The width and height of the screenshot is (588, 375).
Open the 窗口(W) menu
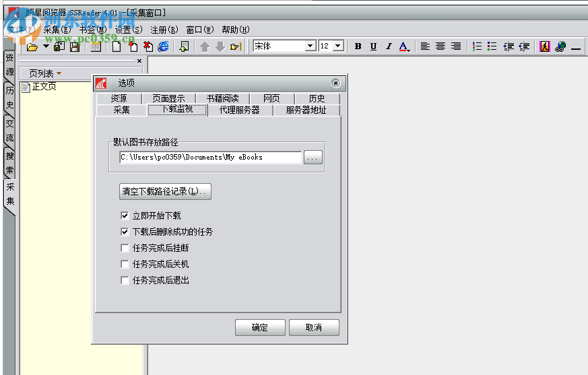[x=200, y=30]
